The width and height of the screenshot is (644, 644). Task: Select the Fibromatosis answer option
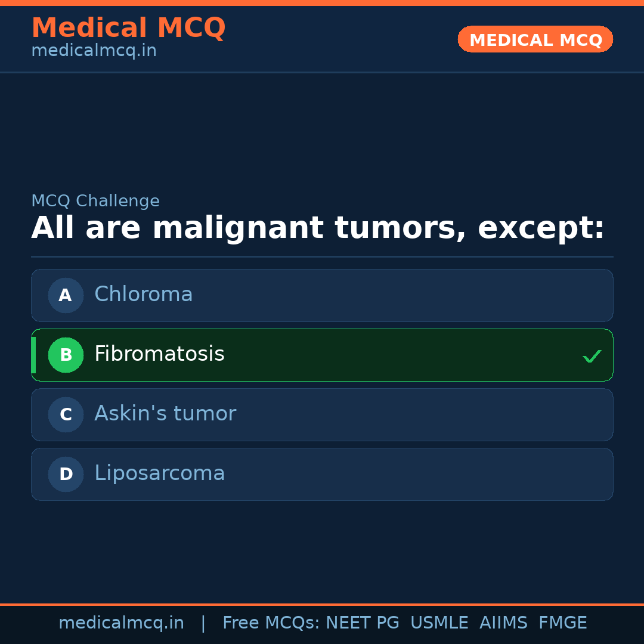click(322, 355)
